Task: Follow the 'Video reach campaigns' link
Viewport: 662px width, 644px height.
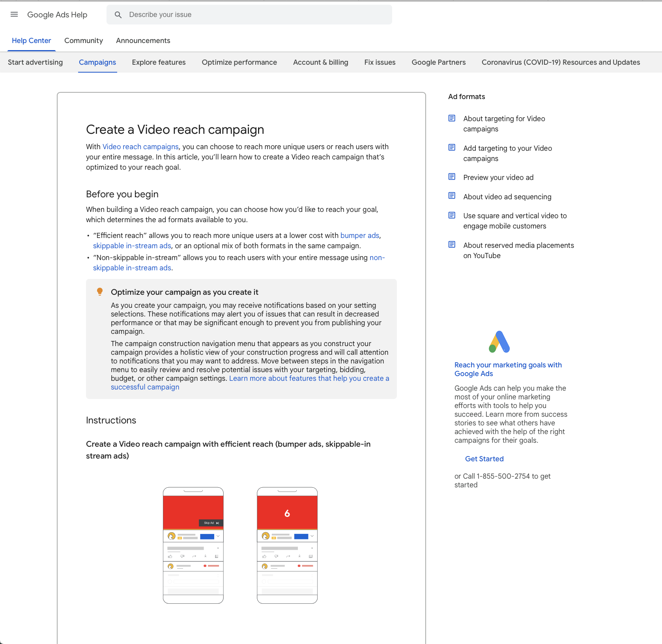Action: (140, 147)
